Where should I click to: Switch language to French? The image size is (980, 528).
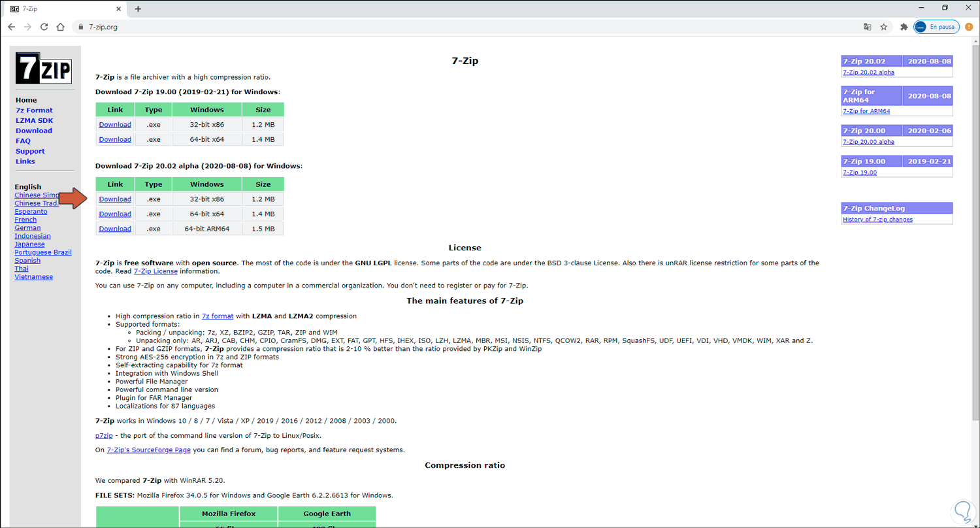click(x=25, y=220)
